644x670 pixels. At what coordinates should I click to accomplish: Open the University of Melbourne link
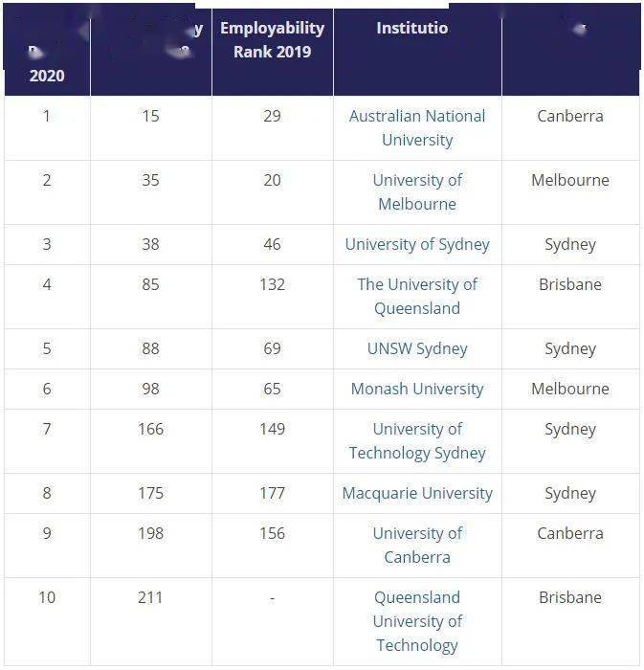click(417, 191)
